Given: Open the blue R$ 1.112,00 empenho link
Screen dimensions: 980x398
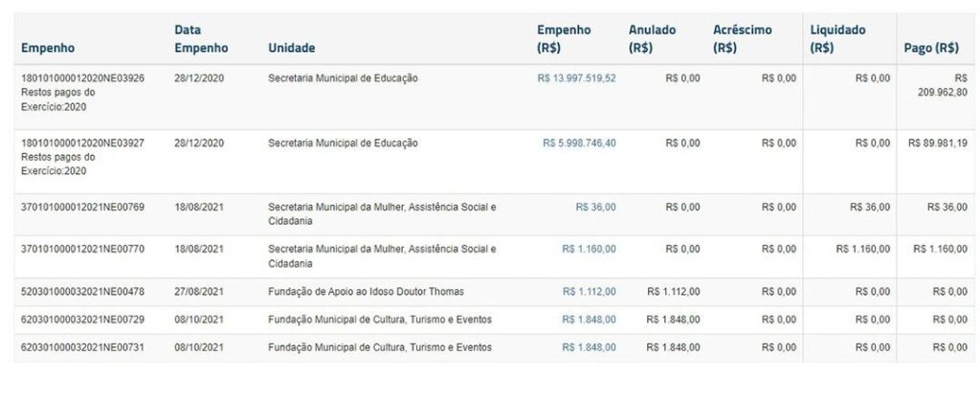Looking at the screenshot, I should pos(589,293).
